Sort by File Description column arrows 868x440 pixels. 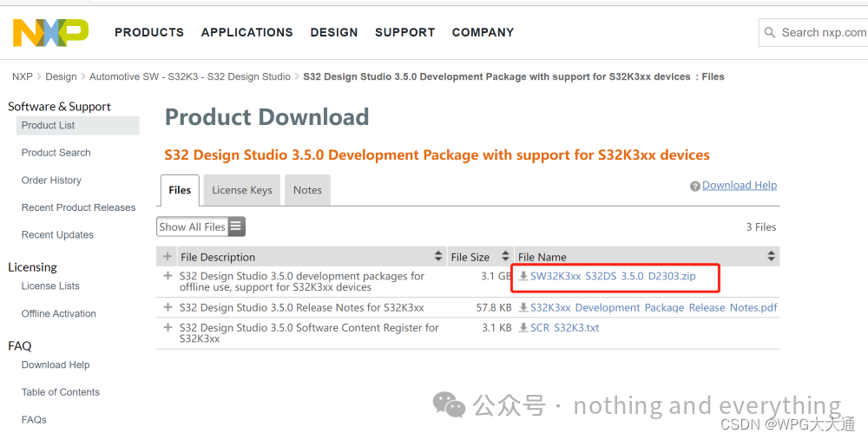[438, 256]
